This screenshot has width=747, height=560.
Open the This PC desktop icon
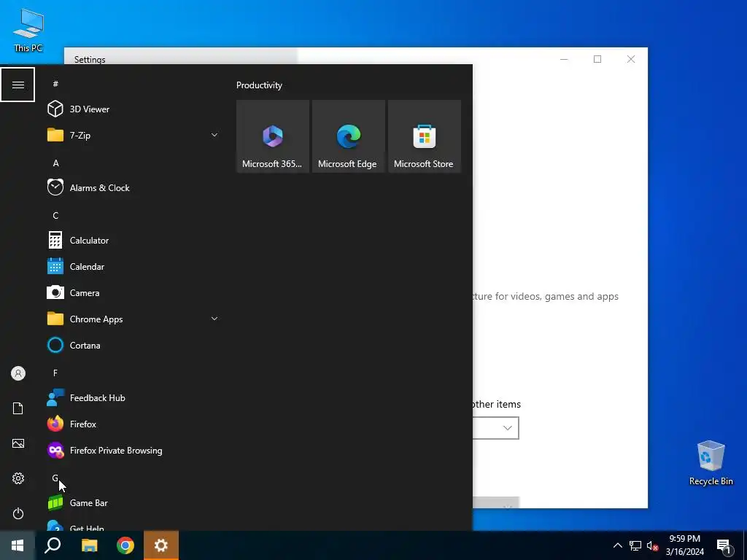pos(28,31)
